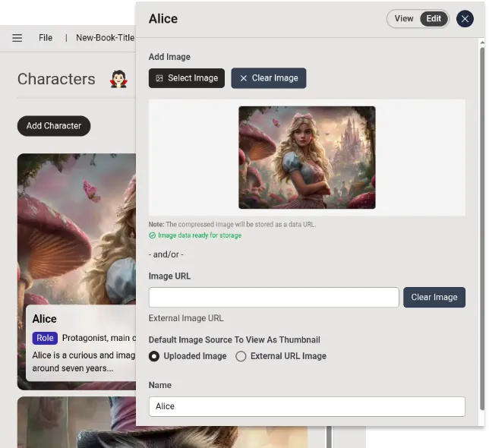Click into the Image URL input field
Screen dimensions: 489x448
coord(273,298)
